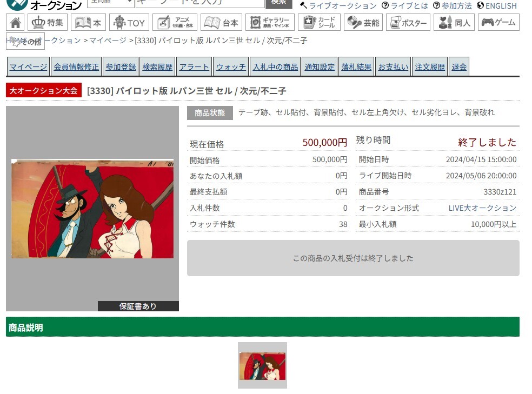Click the ライブオークション gavel link
Image resolution: width=532 pixels, height=394 pixels.
coord(338,6)
